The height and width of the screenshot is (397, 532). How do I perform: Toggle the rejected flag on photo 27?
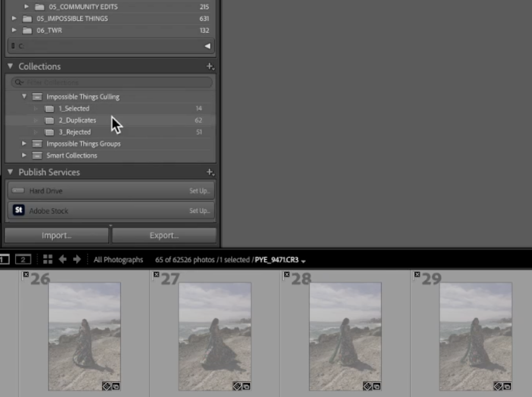pos(156,275)
